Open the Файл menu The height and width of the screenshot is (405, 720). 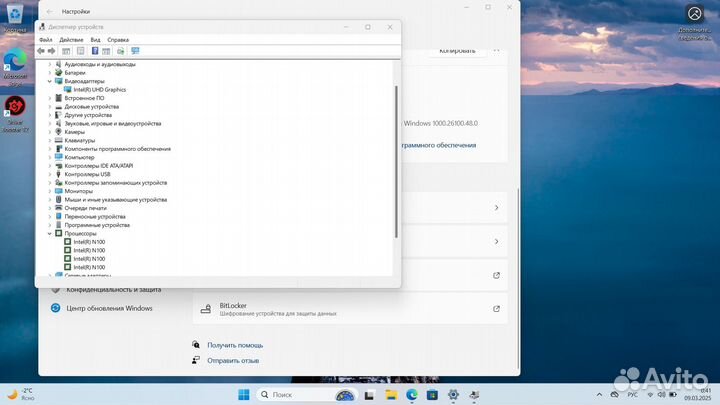pyautogui.click(x=45, y=40)
